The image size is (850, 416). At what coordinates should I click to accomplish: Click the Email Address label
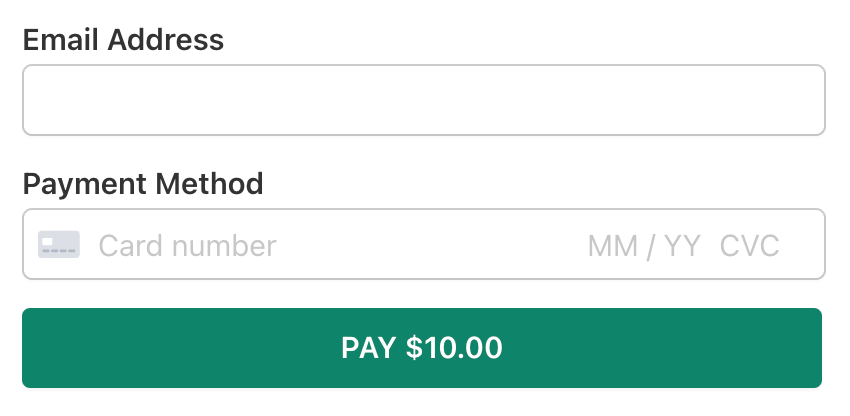coord(123,41)
